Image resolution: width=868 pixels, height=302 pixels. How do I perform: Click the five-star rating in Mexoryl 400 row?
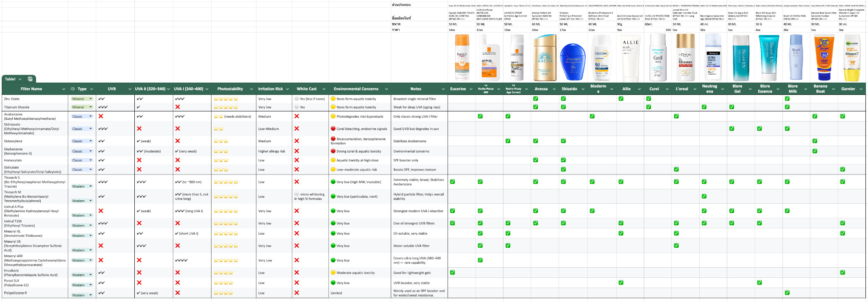pos(225,260)
